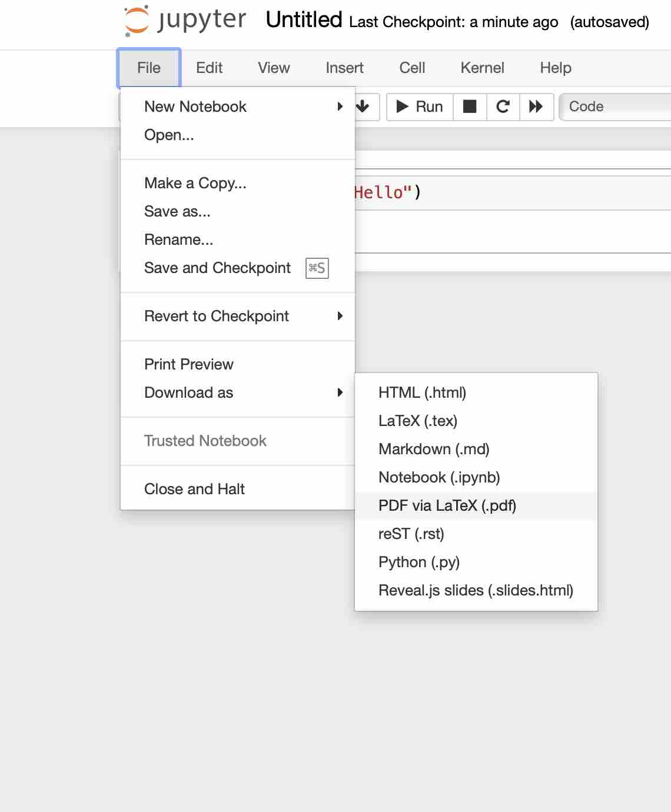The image size is (671, 812).
Task: Click the move cell down arrow icon
Action: (364, 107)
